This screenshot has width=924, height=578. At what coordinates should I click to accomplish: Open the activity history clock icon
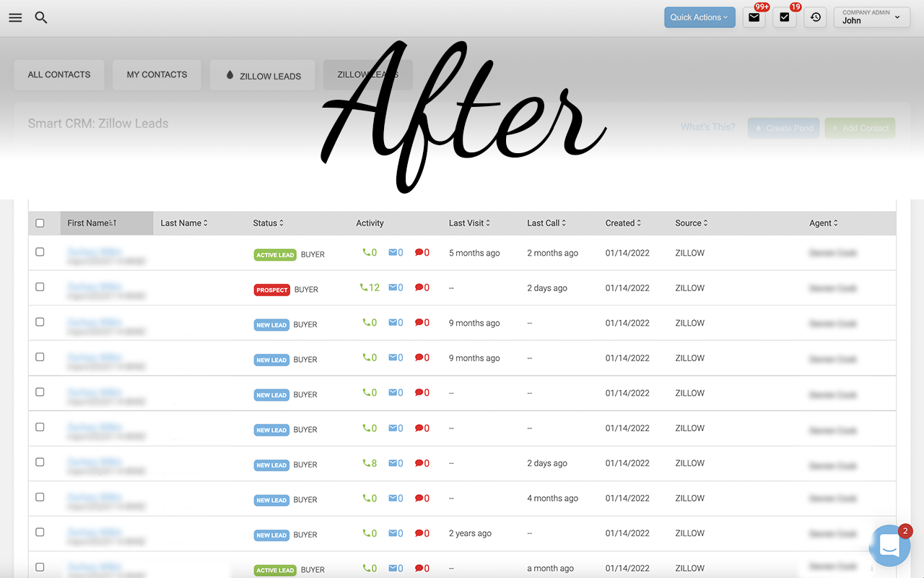(x=815, y=17)
